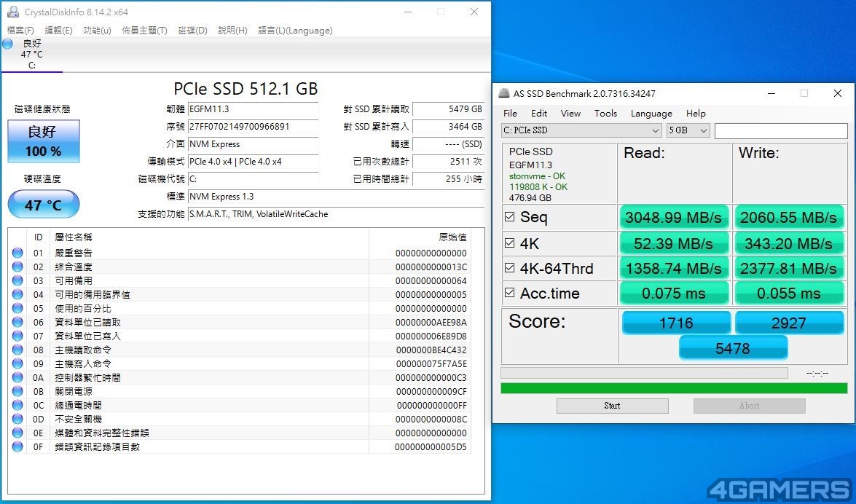
Task: Click the 原始值 column header
Action: [452, 237]
